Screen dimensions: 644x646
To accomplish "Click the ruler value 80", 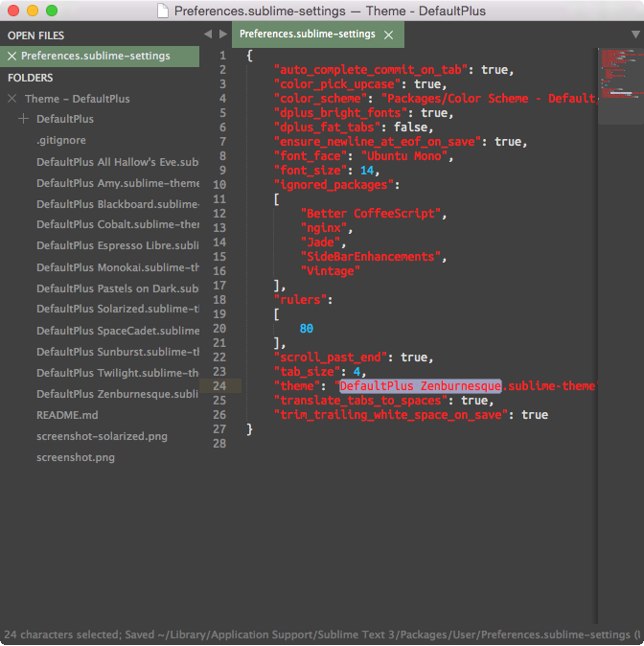I will click(307, 329).
